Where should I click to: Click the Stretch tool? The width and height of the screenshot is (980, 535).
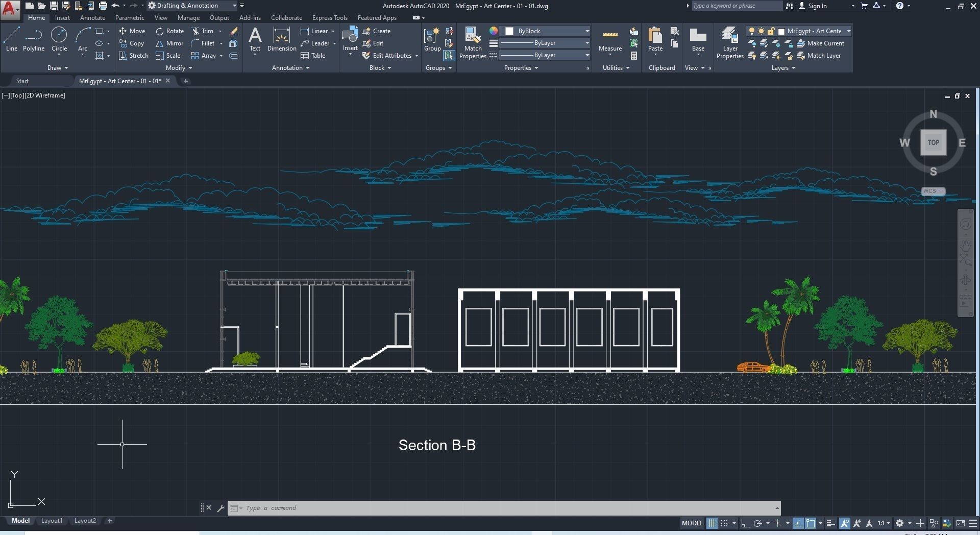pos(134,56)
